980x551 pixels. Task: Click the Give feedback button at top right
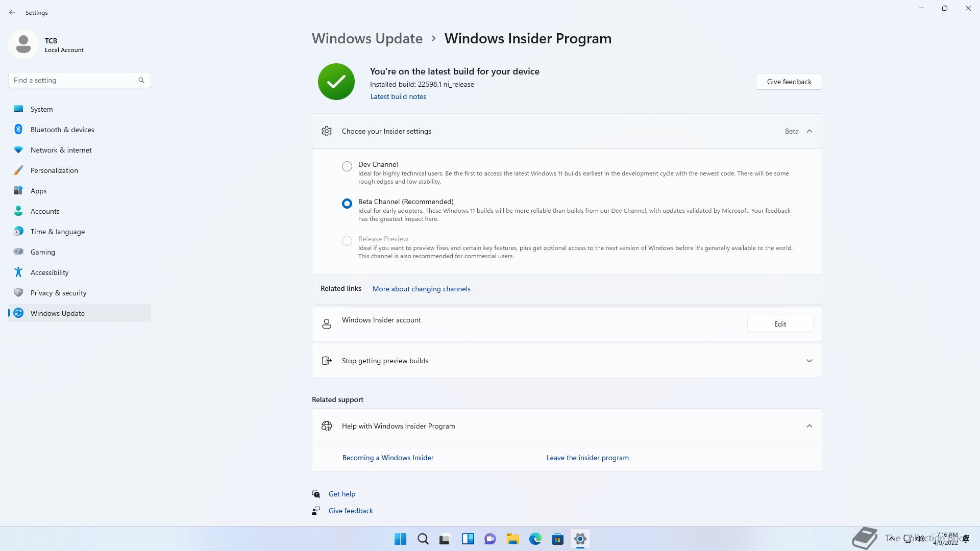click(789, 82)
